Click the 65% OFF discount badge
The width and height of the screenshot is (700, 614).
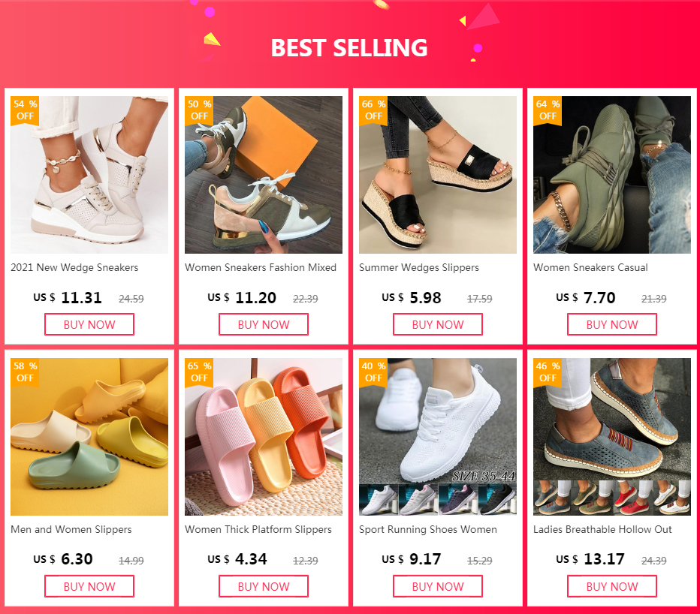pos(199,372)
